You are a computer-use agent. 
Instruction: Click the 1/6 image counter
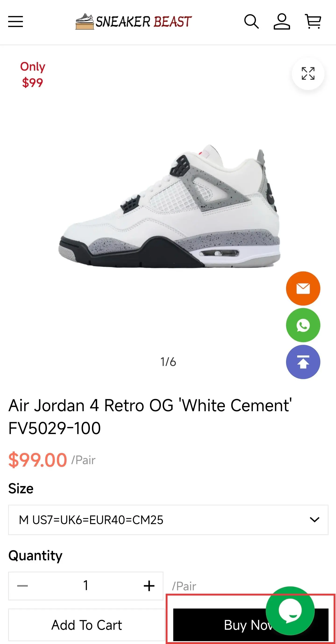(168, 362)
